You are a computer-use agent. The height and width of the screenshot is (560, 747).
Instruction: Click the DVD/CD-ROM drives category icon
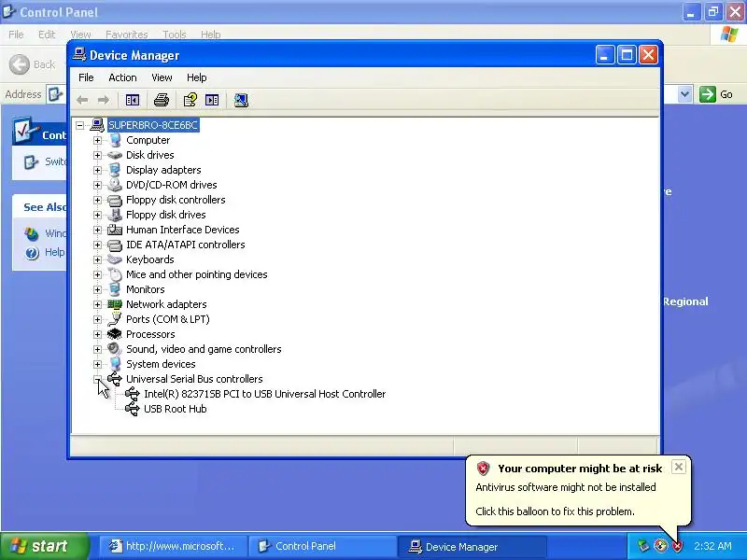click(115, 185)
